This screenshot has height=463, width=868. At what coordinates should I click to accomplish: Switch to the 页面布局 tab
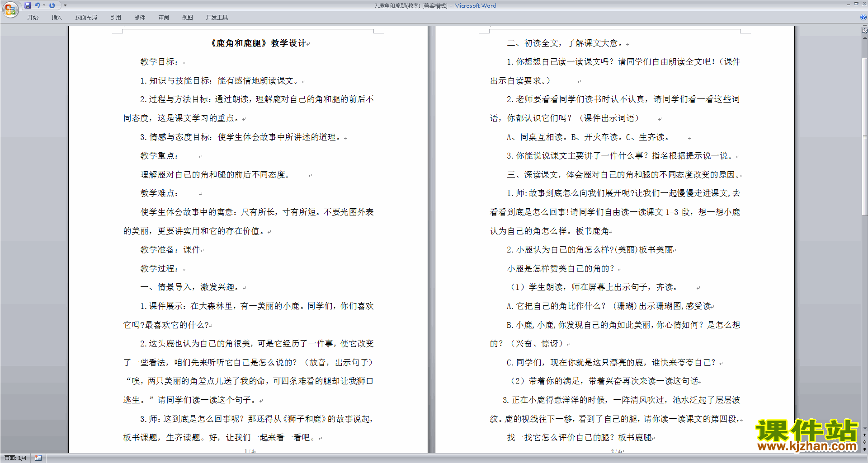pyautogui.click(x=86, y=18)
